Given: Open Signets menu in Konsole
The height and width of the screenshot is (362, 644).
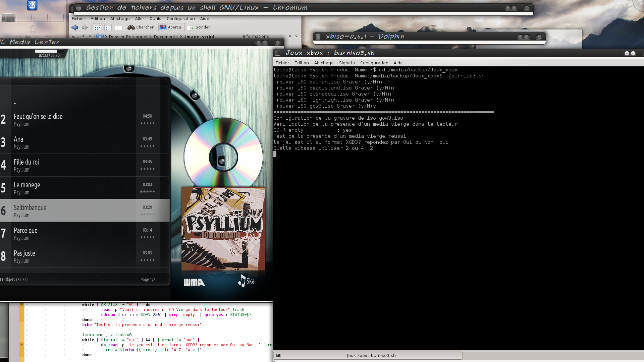Looking at the screenshot, I should (347, 63).
